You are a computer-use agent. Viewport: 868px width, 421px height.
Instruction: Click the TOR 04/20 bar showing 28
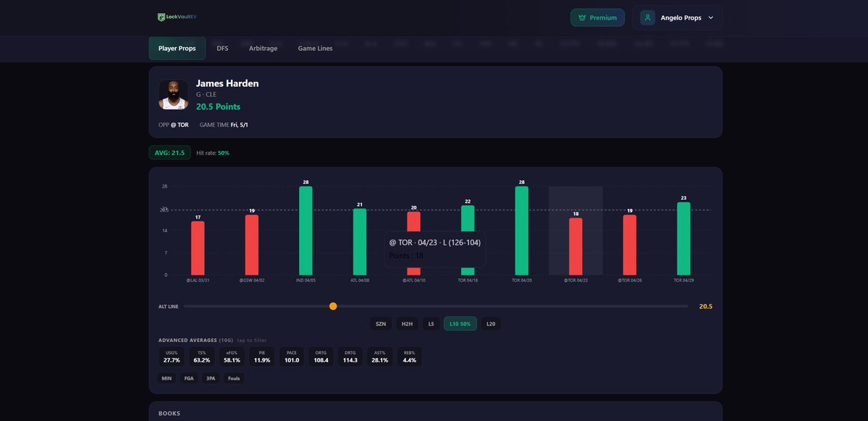pos(521,231)
